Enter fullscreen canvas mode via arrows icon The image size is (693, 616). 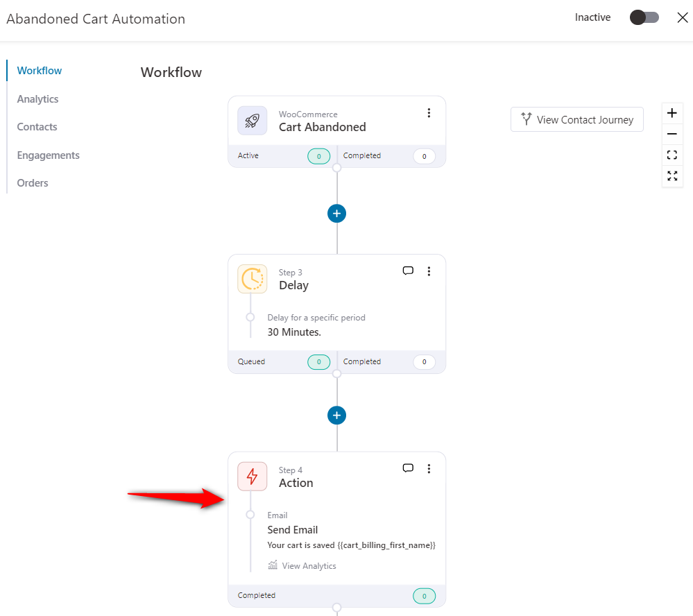671,176
